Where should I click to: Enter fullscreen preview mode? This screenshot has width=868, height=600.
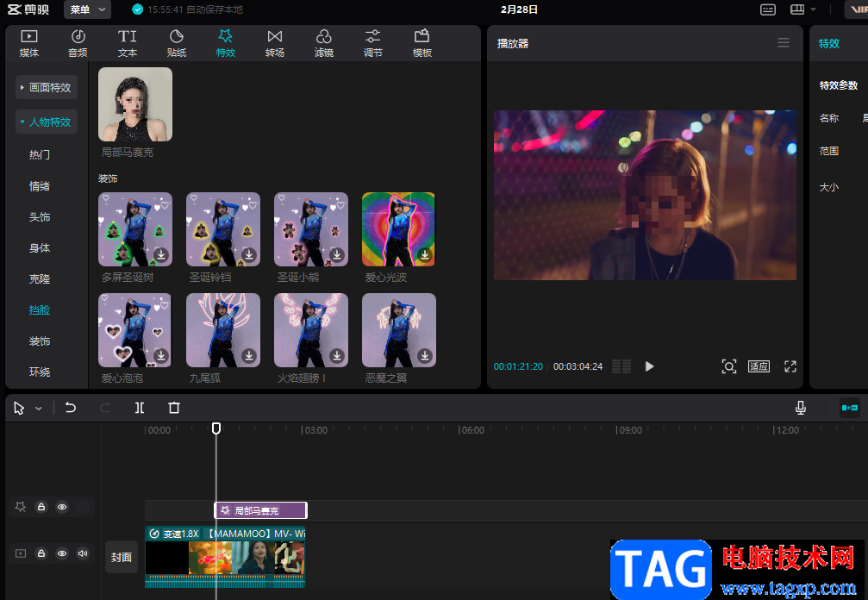790,366
